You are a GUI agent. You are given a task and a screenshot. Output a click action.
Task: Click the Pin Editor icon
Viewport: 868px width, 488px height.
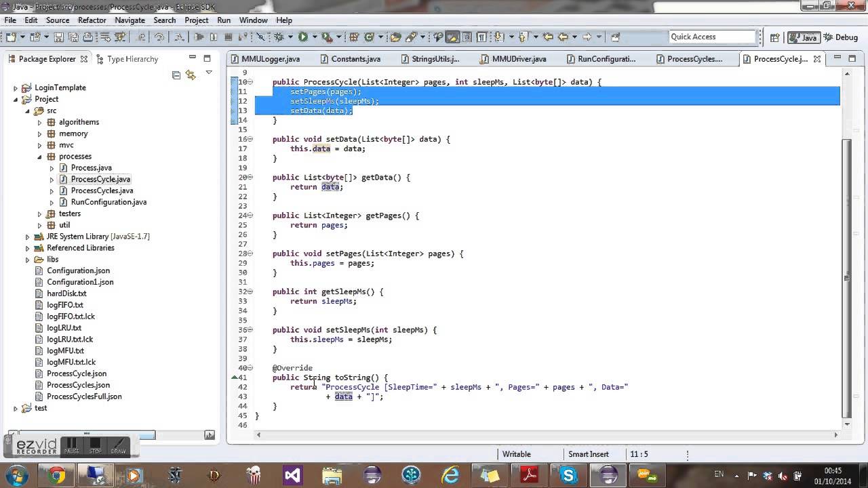click(615, 37)
